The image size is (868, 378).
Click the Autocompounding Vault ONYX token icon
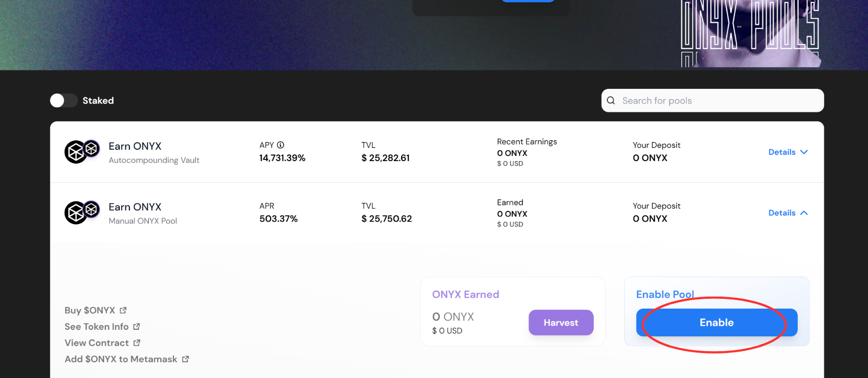(81, 152)
